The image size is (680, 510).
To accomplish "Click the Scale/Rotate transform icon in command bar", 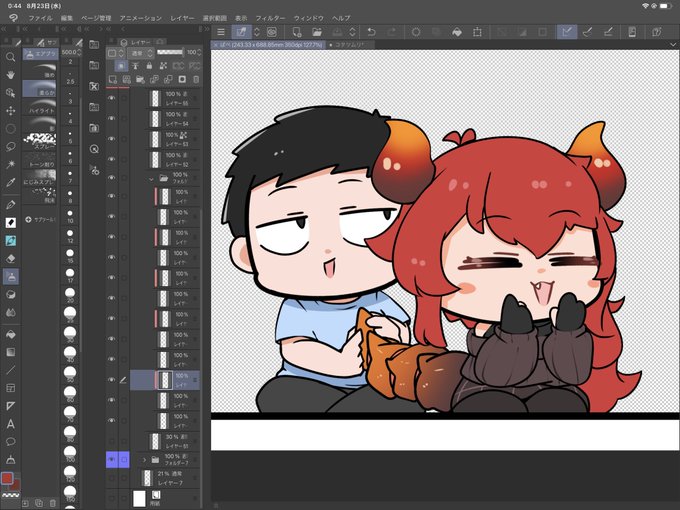I will pyautogui.click(x=477, y=32).
